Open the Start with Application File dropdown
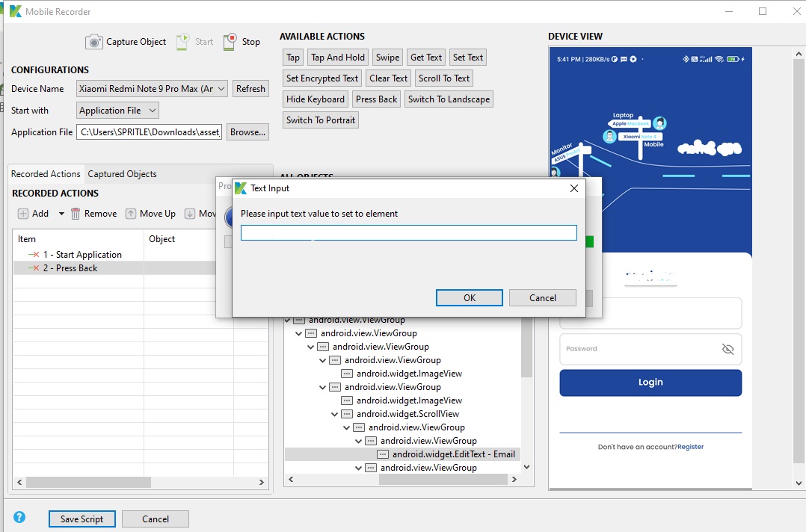The width and height of the screenshot is (806, 532). (x=153, y=111)
